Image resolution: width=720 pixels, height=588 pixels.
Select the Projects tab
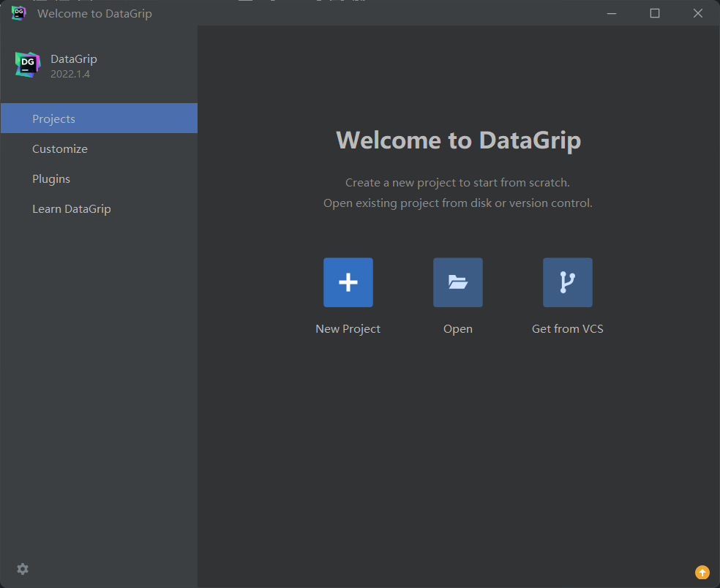pyautogui.click(x=100, y=118)
